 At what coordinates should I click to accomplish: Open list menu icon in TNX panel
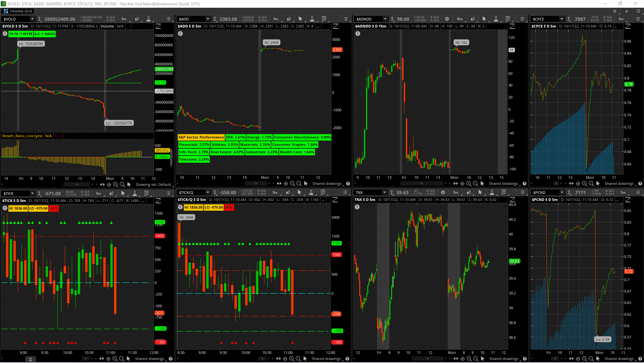pos(522,193)
